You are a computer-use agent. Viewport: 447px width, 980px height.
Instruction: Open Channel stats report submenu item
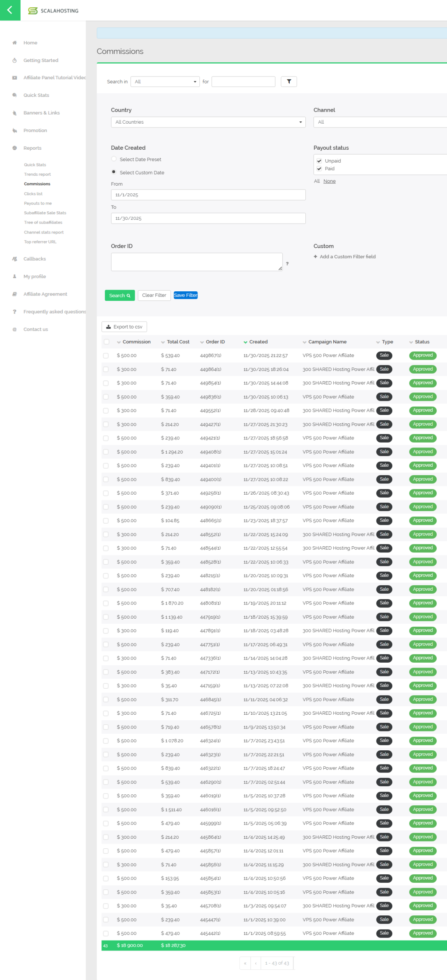[44, 233]
